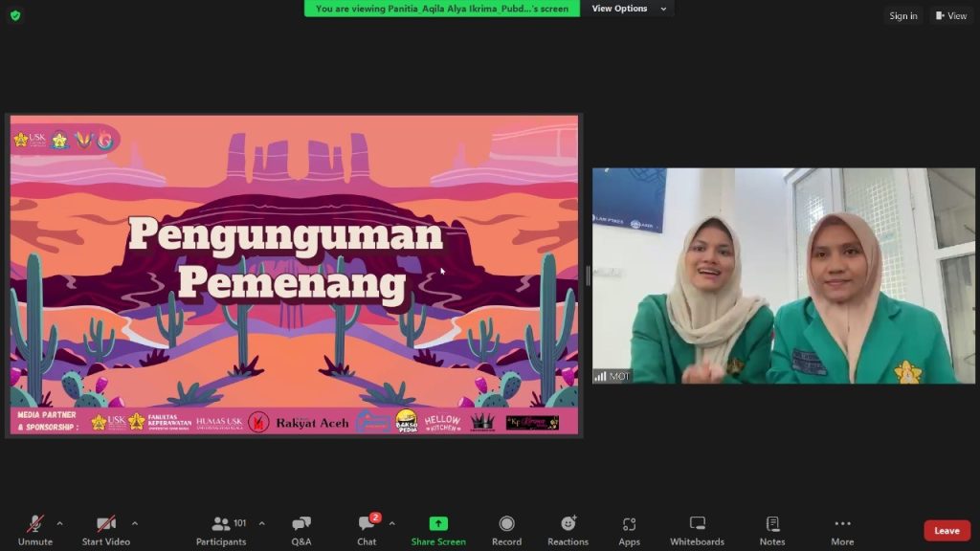This screenshot has width=980, height=551.
Task: Unmute the microphone
Action: coord(35,529)
